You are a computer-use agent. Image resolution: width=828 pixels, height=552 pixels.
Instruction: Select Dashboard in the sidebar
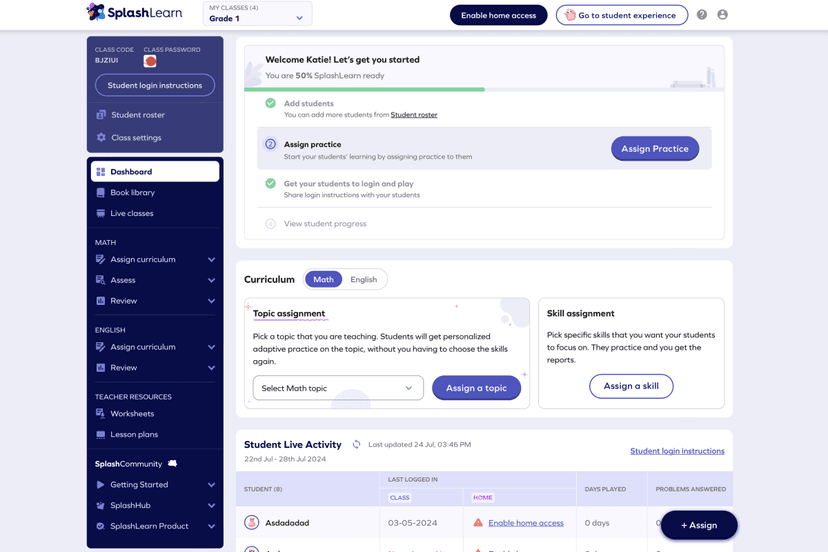pos(155,172)
